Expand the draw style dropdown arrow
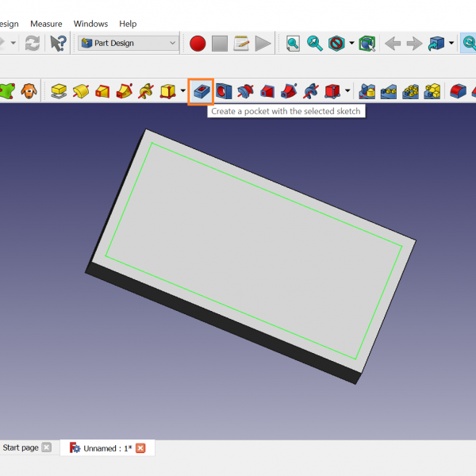Screen dimensions: 476x476 351,44
